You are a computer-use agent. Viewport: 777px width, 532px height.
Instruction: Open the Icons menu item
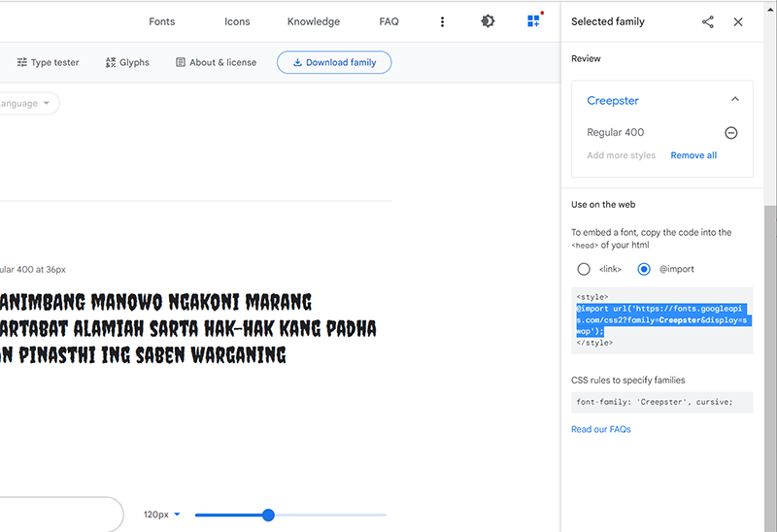[x=237, y=21]
